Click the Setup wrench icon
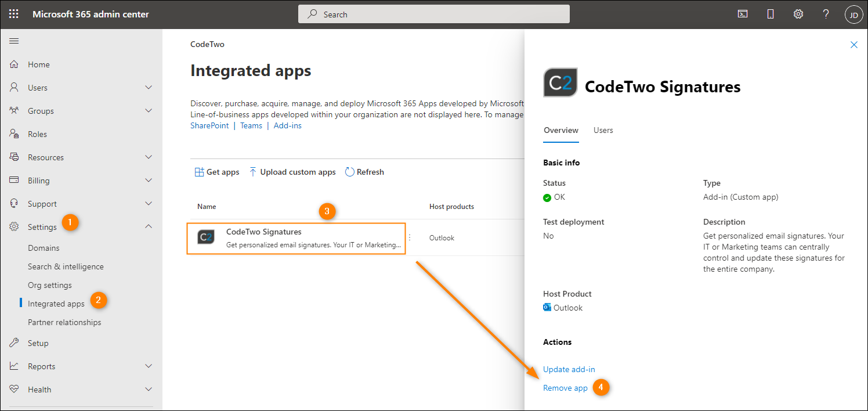This screenshot has width=868, height=411. click(x=15, y=343)
